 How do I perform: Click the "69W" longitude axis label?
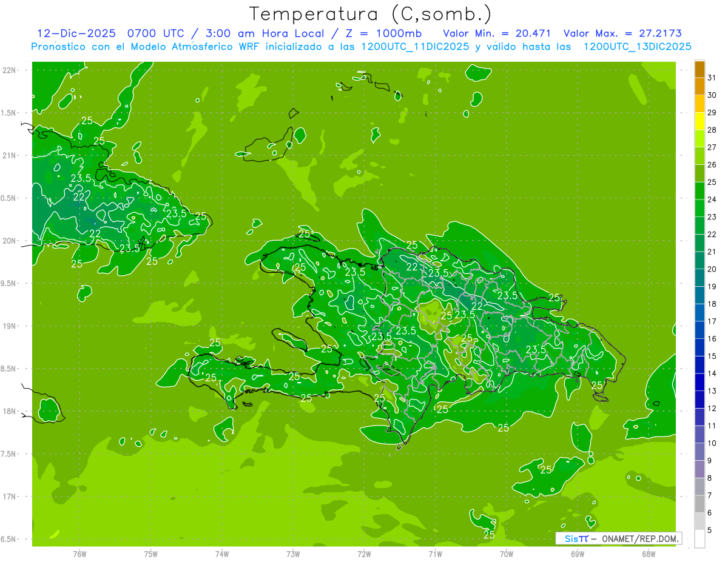[x=578, y=554]
